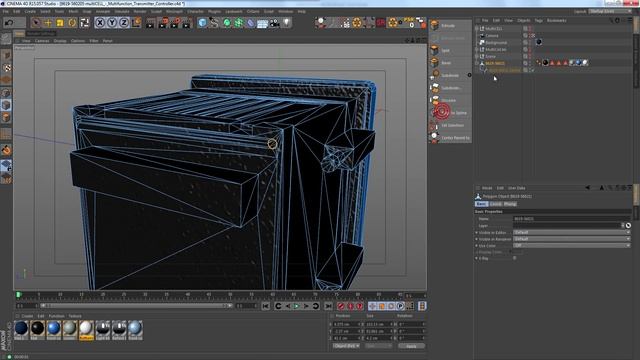640x360 pixels.
Task: Select the selected white material thumbnail
Action: (x=86, y=329)
